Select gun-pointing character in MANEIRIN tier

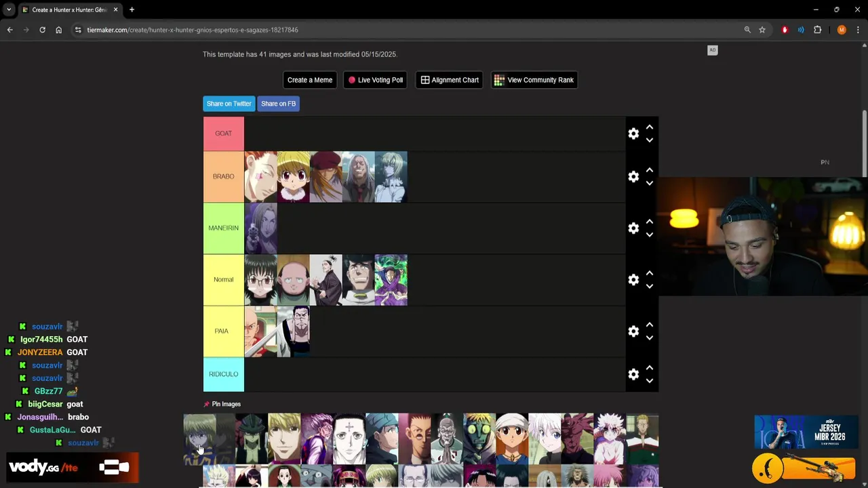pos(260,228)
